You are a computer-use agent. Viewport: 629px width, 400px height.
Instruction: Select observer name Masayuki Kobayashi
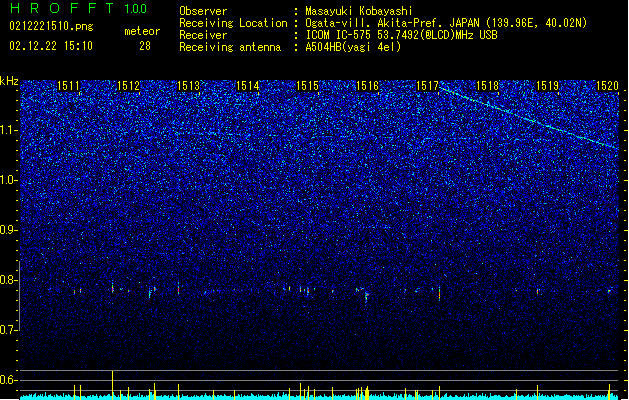pyautogui.click(x=359, y=11)
